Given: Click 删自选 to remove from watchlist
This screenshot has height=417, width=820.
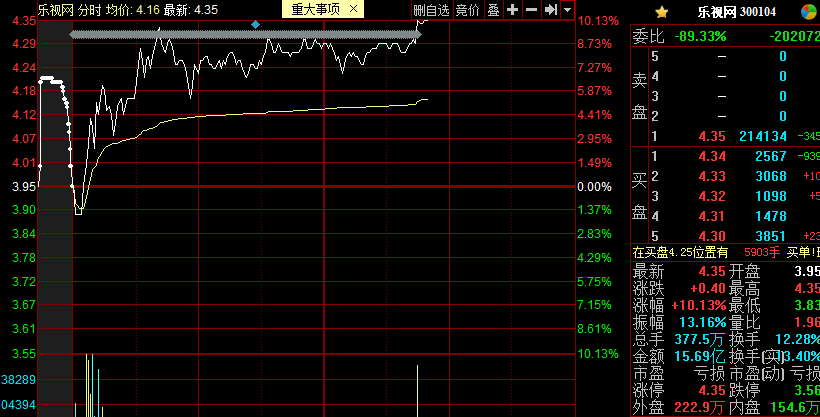Looking at the screenshot, I should point(432,10).
